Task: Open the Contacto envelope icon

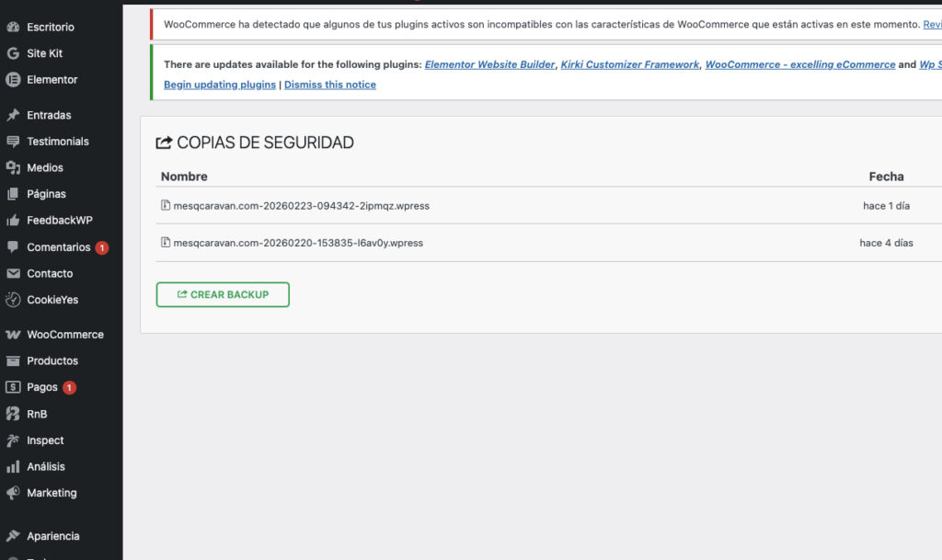Action: (x=13, y=273)
